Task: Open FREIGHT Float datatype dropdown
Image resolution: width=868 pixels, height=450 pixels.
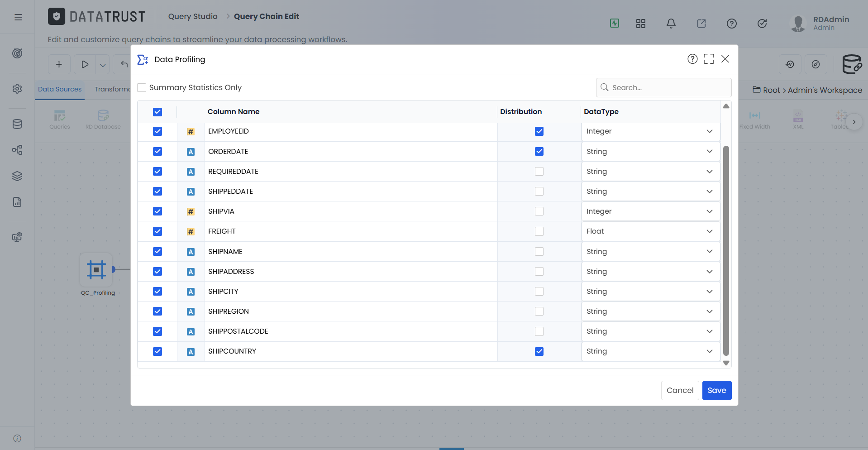Action: tap(650, 231)
